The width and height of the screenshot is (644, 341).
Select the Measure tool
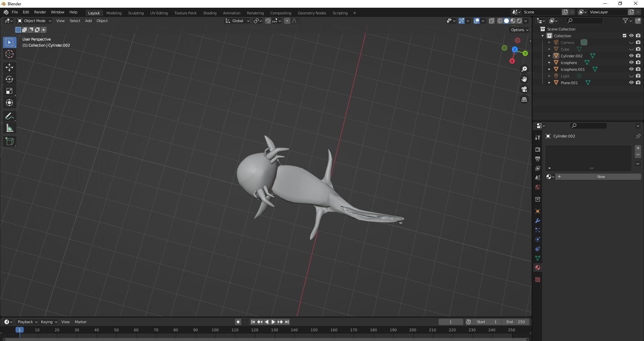pos(9,128)
